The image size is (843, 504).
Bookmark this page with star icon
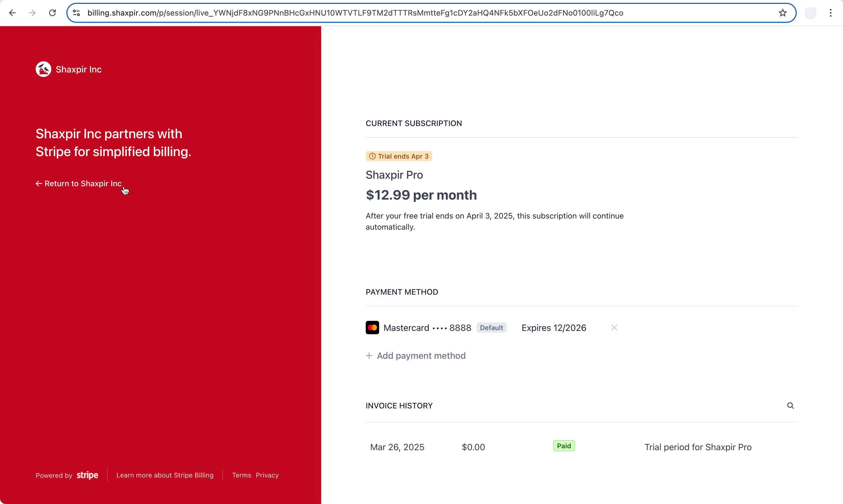point(783,13)
